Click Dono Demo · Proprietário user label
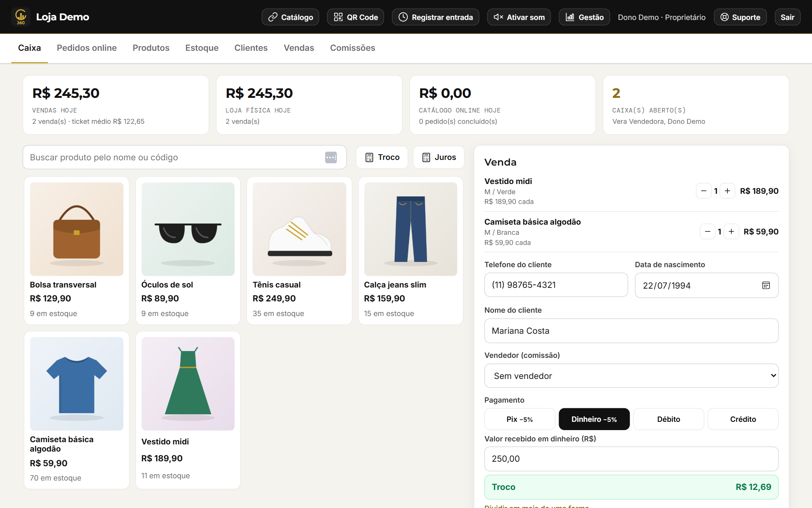This screenshot has height=508, width=812. click(662, 17)
